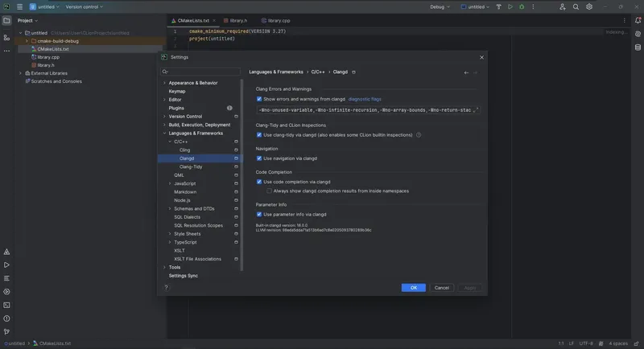
Task: Uncheck Use navigation via clangd
Action: (x=259, y=158)
